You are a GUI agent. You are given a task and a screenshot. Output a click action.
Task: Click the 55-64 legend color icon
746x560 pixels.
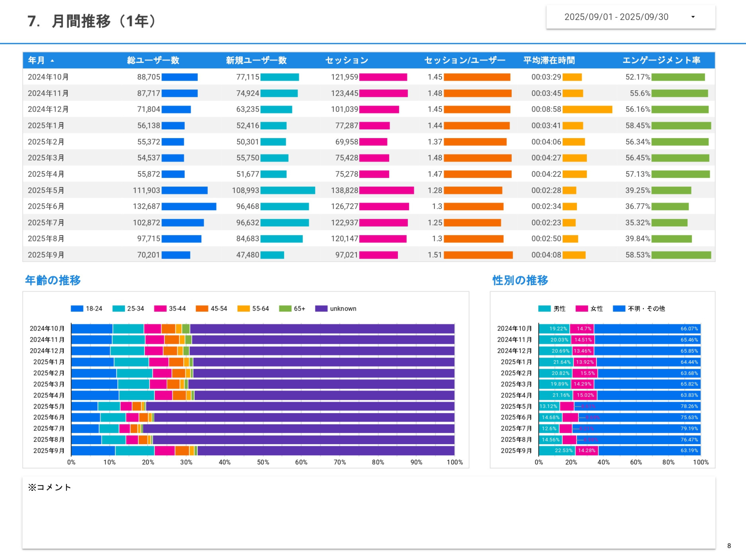tap(243, 309)
